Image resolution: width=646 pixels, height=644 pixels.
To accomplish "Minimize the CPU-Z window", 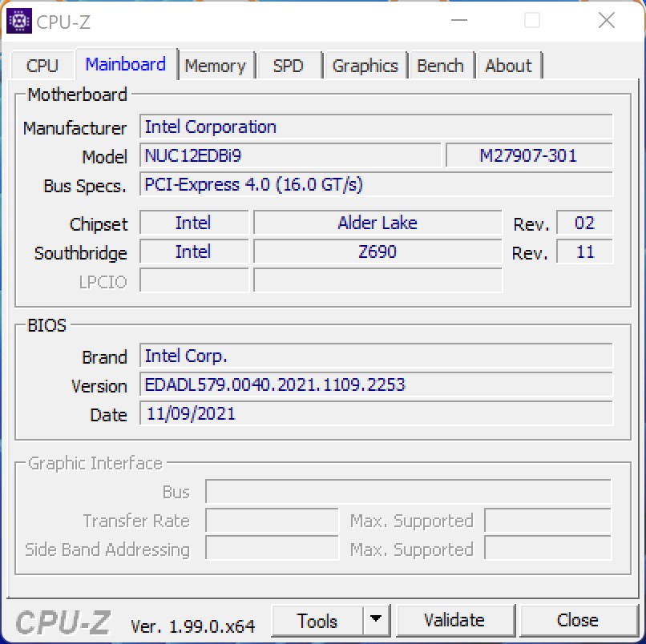I will coord(459,22).
